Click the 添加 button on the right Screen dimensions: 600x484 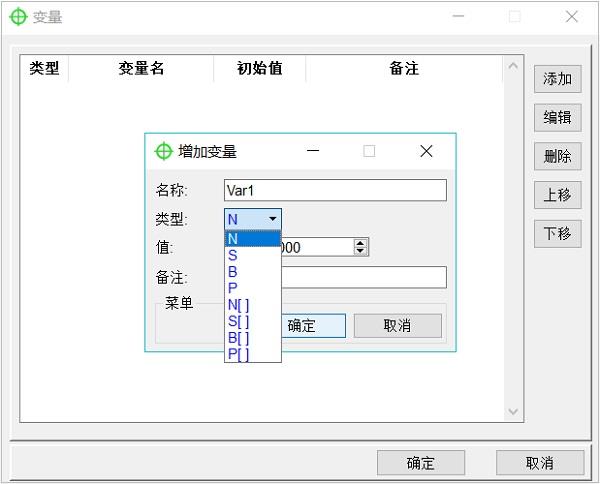tap(557, 79)
